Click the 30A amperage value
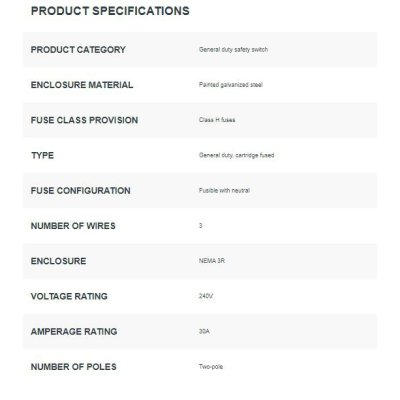Image resolution: width=400 pixels, height=400 pixels. pos(204,331)
